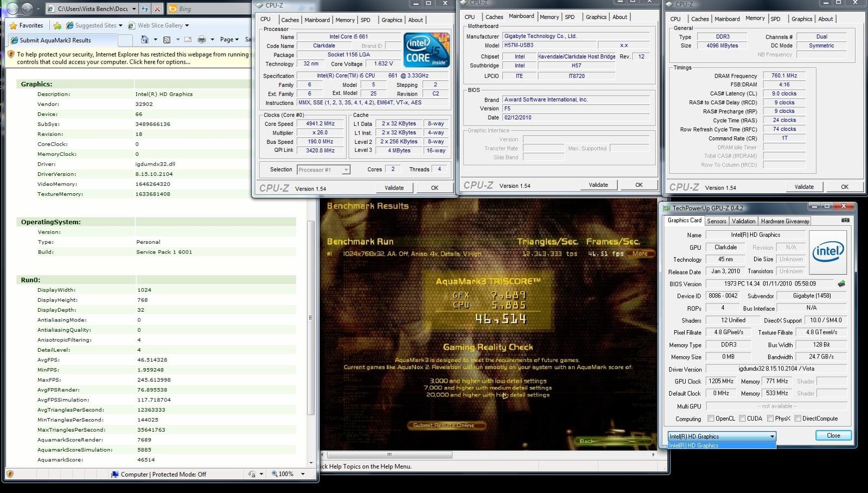Select Intel(R) HD Graphics in dropdown list
The width and height of the screenshot is (868, 493).
pos(722,445)
